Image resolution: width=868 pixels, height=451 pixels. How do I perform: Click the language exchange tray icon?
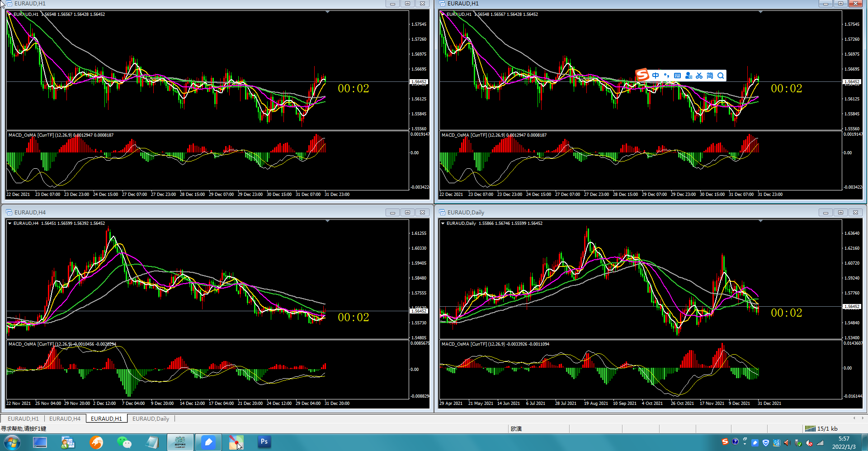[x=777, y=443]
